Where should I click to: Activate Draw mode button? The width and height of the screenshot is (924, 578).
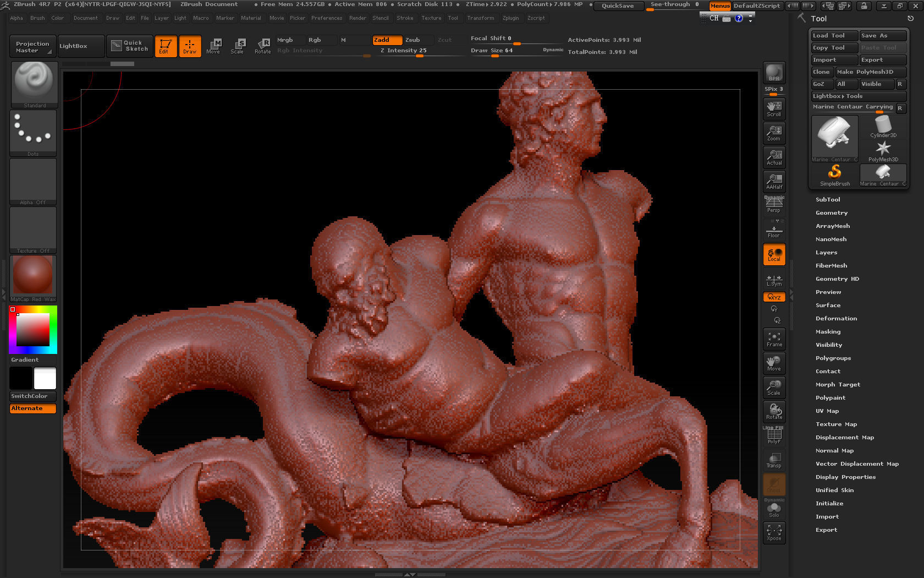click(x=190, y=46)
